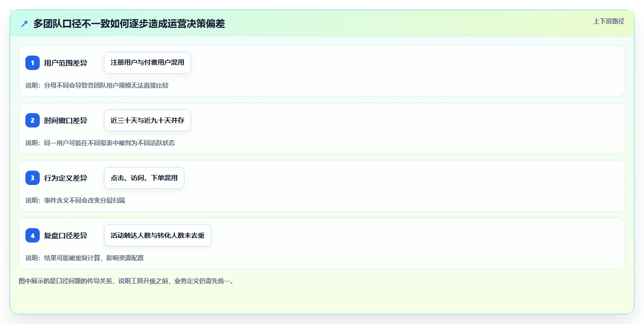This screenshot has width=644, height=324.
Task: Click the 上下游路径 label
Action: point(609,21)
